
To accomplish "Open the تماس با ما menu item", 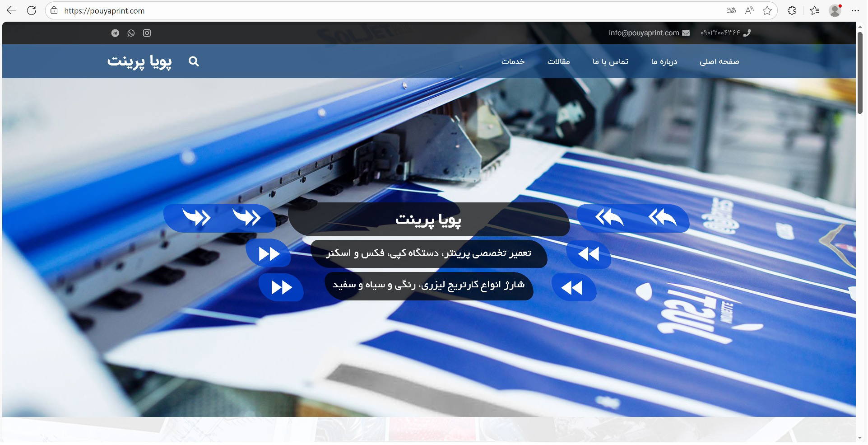I will [610, 61].
